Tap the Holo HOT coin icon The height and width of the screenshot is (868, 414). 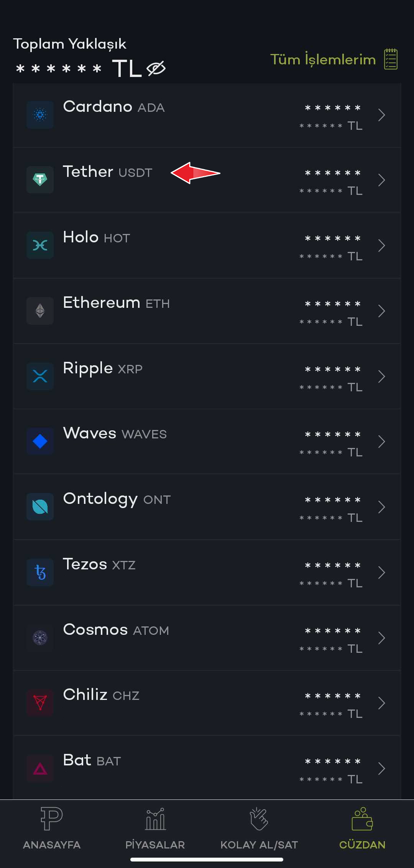click(40, 245)
